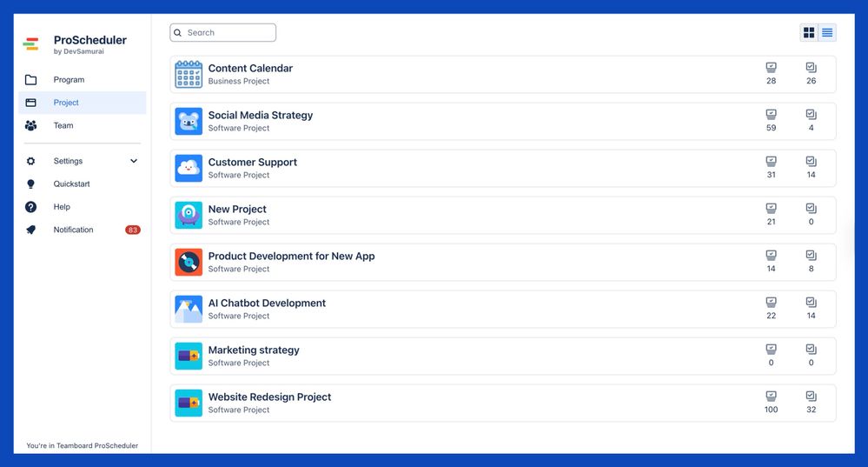Click the count 100 for Website Redesign

coord(772,410)
